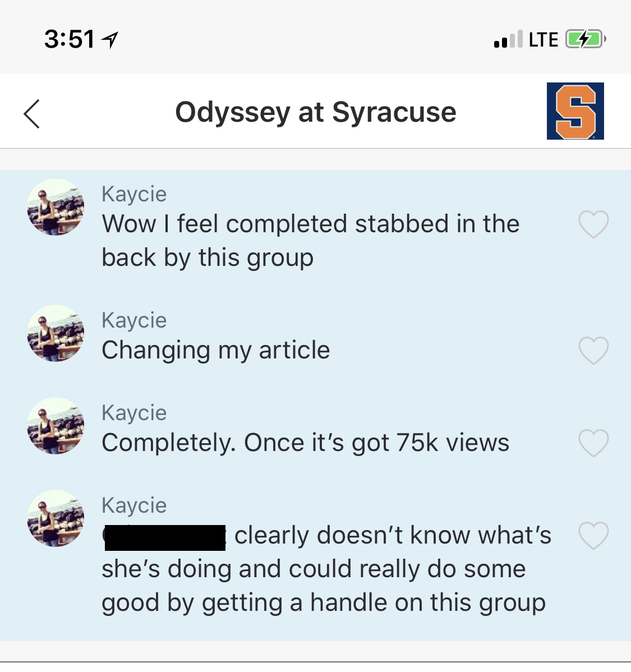Image resolution: width=631 pixels, height=672 pixels.
Task: Open Kaycie's avatar on first message
Action: tap(56, 207)
